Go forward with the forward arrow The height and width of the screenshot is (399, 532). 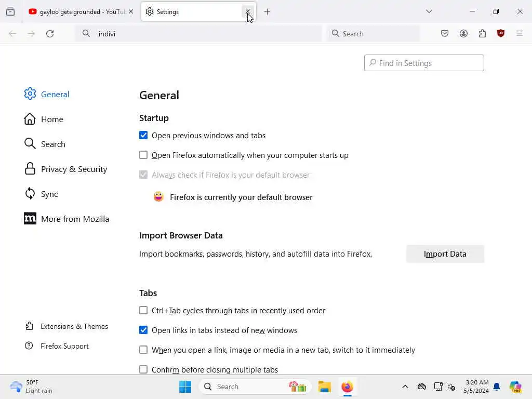(x=31, y=34)
